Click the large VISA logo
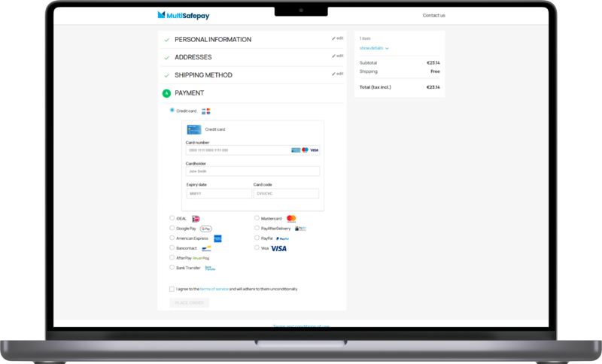This screenshot has height=364, width=602. pyautogui.click(x=278, y=248)
